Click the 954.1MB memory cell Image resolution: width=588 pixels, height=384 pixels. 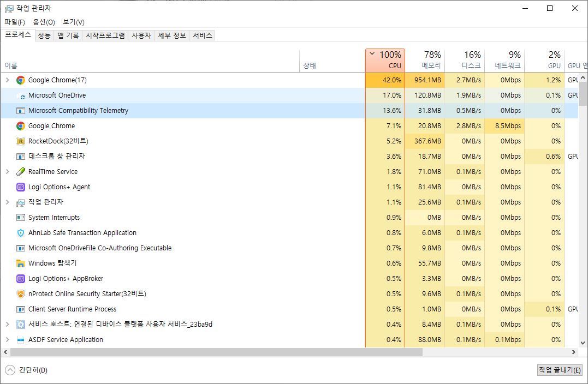[x=425, y=80]
